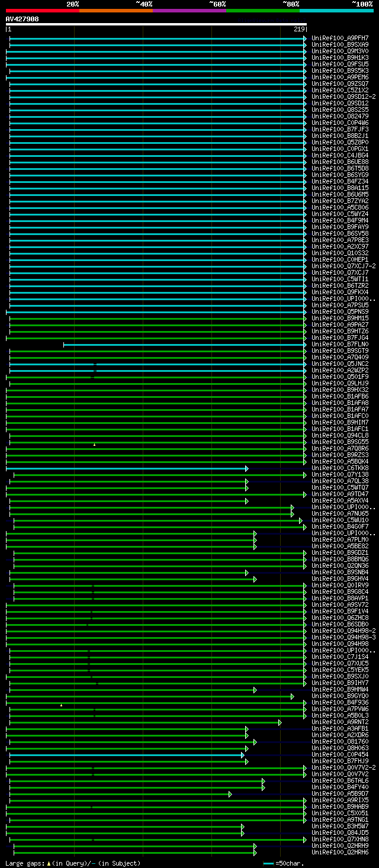Image resolution: width=379 pixels, height=868 pixels.
Task: Select label UniRef100_A7P8E3
Action: tap(340, 240)
